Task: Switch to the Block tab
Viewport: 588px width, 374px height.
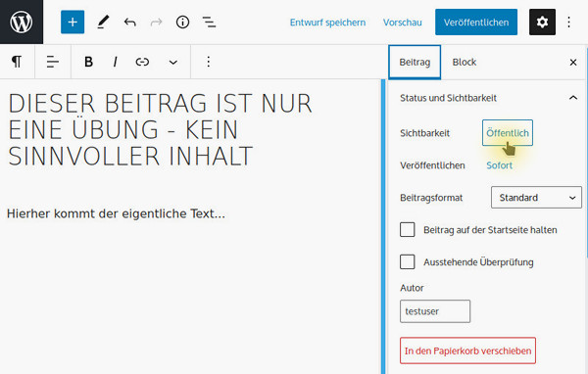Action: pyautogui.click(x=465, y=63)
